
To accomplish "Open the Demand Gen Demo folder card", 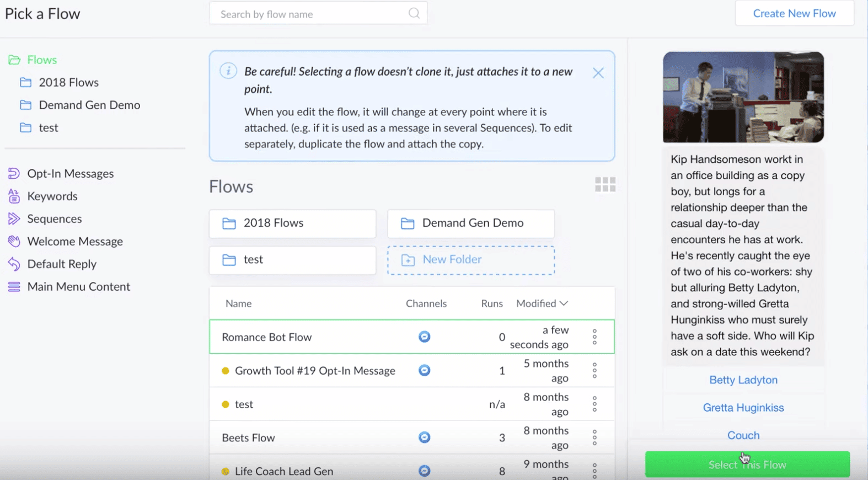I will coord(471,223).
